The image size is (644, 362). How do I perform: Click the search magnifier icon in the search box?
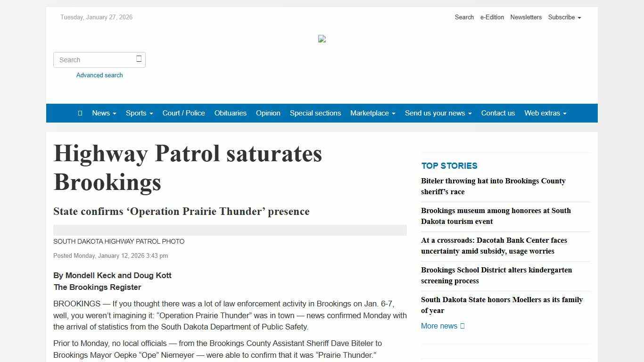pyautogui.click(x=139, y=58)
